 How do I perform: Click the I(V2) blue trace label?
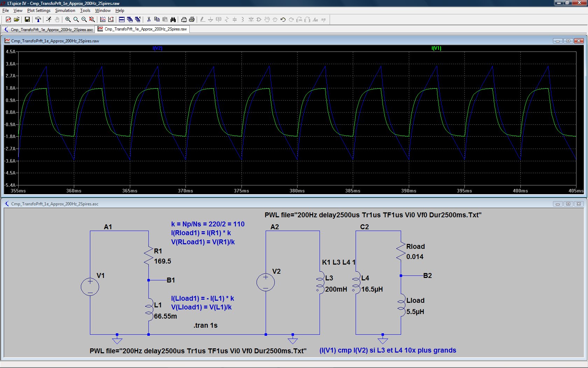click(157, 48)
